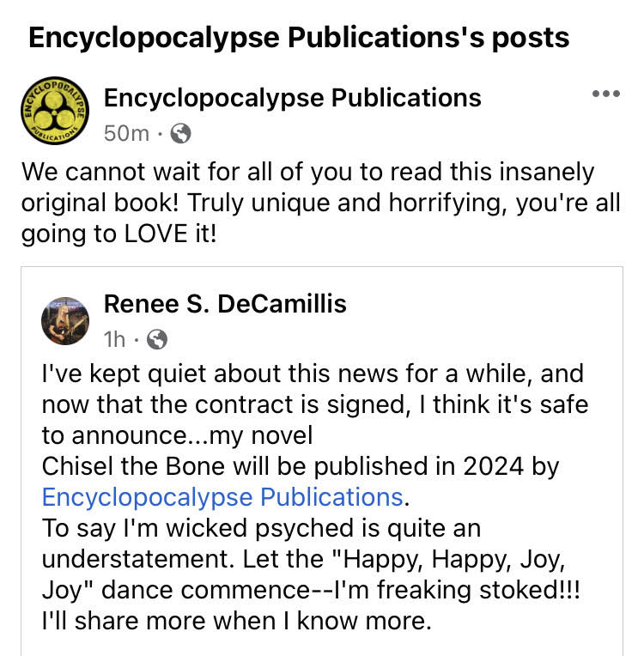This screenshot has width=644, height=656.
Task: Open the three-dot post options menu
Action: 605,94
